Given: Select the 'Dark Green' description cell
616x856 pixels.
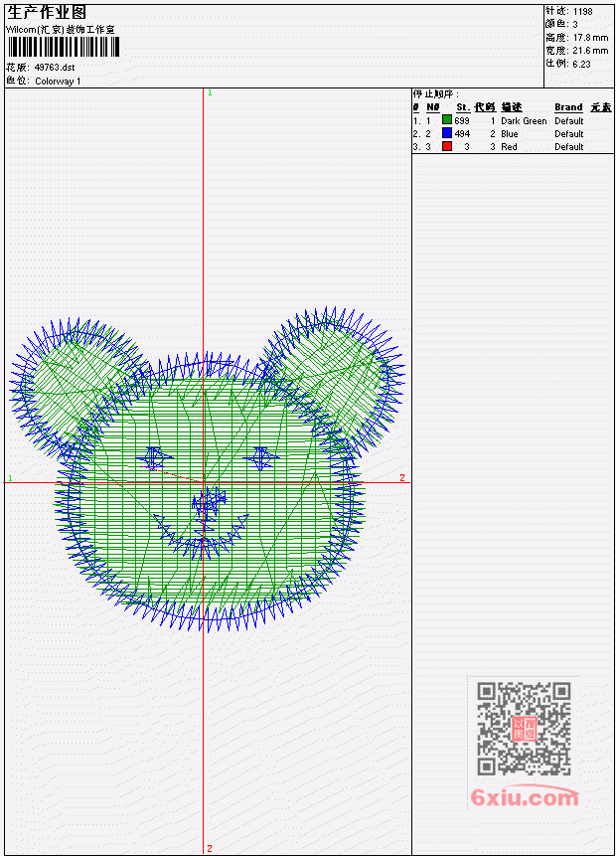Looking at the screenshot, I should (x=524, y=120).
